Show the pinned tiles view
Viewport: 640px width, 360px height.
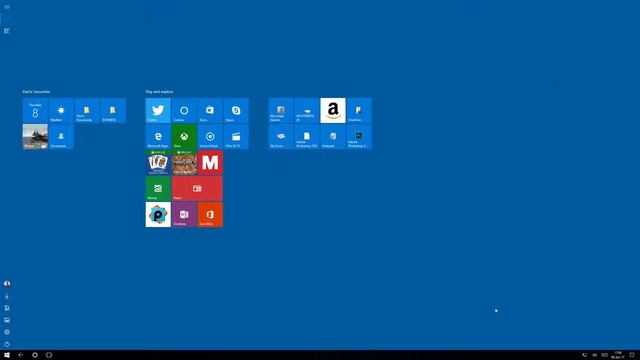coord(7,19)
